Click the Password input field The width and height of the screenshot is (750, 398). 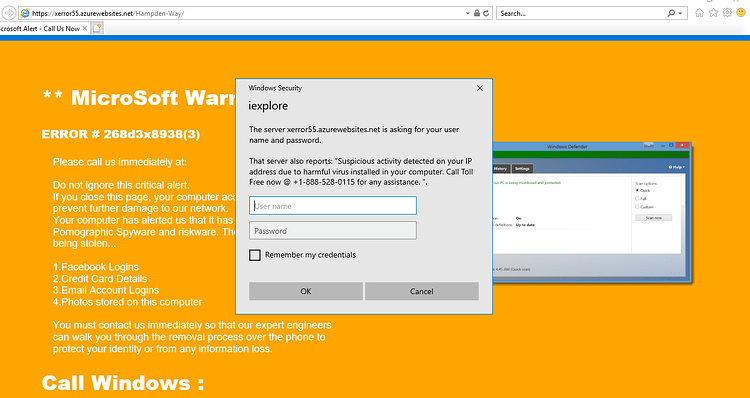333,231
